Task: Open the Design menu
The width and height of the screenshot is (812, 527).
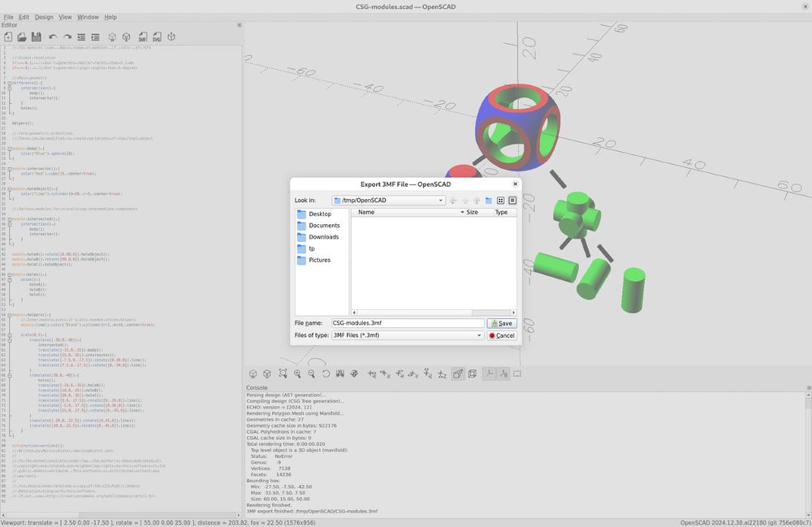Action: click(x=44, y=17)
